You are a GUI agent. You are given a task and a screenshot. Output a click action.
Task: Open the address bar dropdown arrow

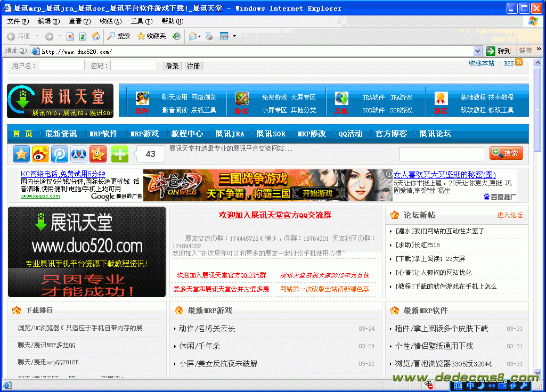click(477, 51)
